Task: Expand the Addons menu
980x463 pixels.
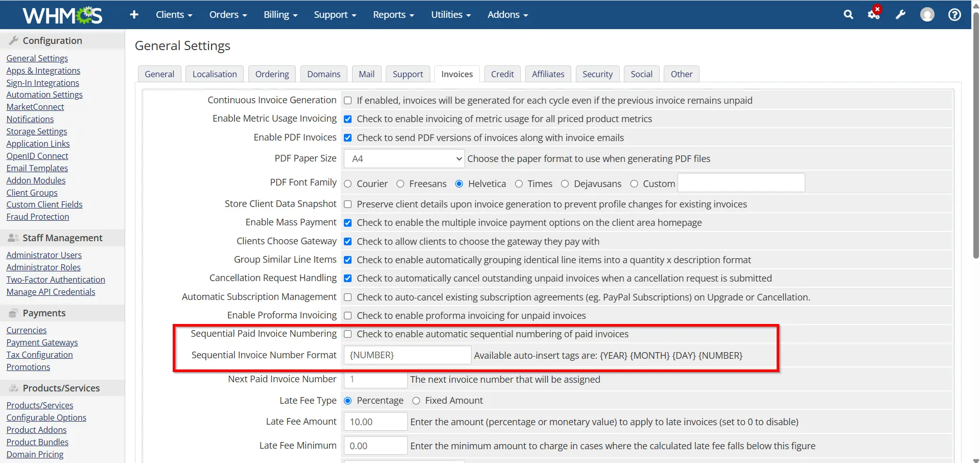Action: [507, 15]
